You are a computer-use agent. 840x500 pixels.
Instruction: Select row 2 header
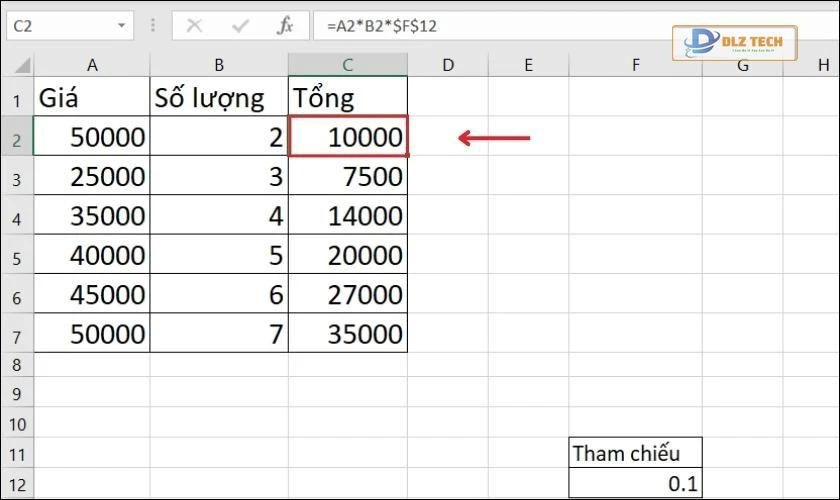[17, 138]
